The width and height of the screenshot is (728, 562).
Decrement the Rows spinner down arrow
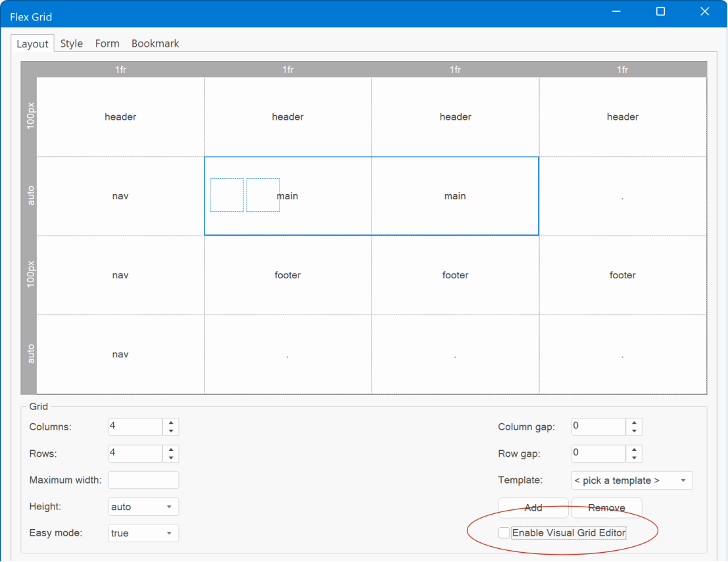171,458
